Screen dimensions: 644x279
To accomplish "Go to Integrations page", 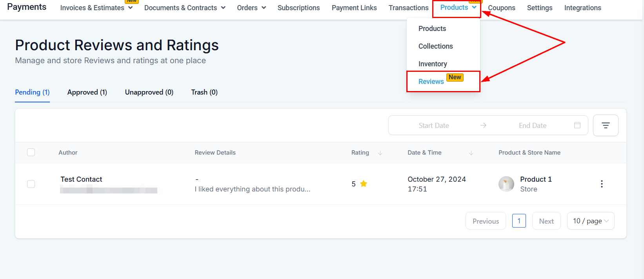I will [x=582, y=8].
